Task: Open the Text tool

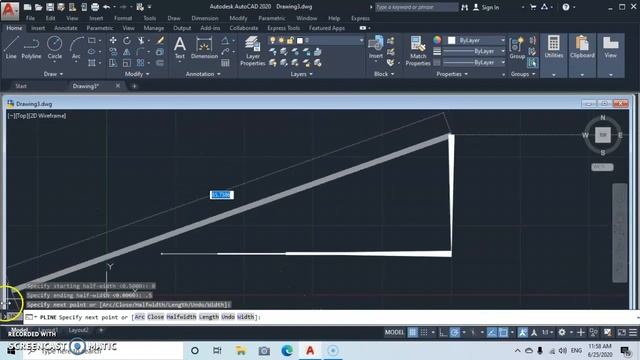Action: 180,48
